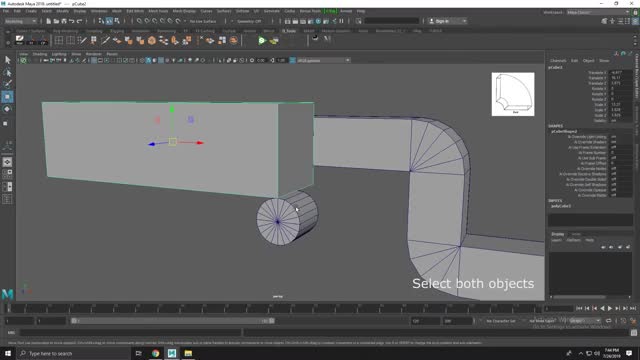The height and width of the screenshot is (360, 640).
Task: Toggle color management icon in viewport toolbar
Action: point(293,60)
